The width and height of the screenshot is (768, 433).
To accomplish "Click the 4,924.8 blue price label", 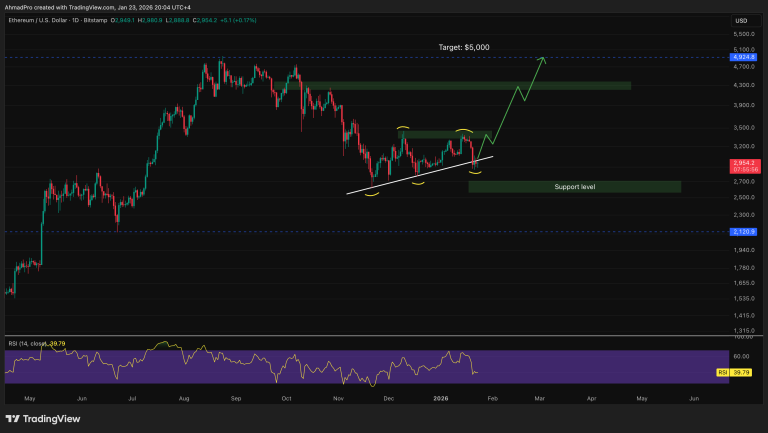I will pos(742,58).
